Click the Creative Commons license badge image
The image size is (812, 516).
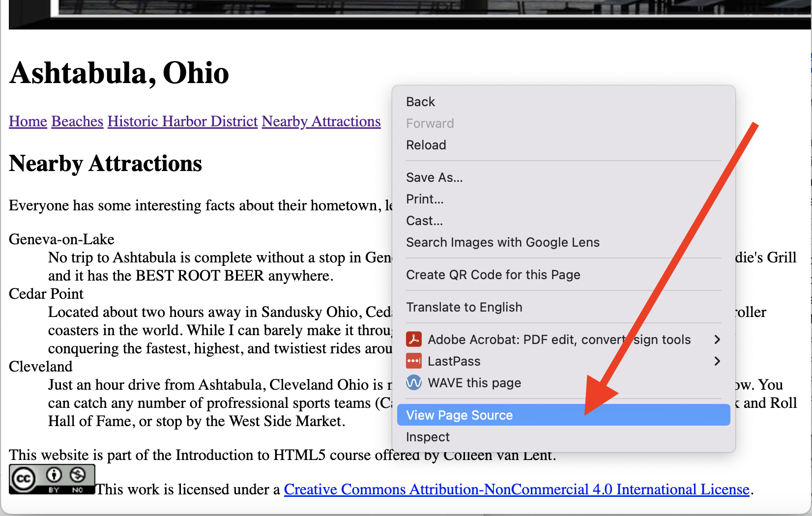(52, 479)
